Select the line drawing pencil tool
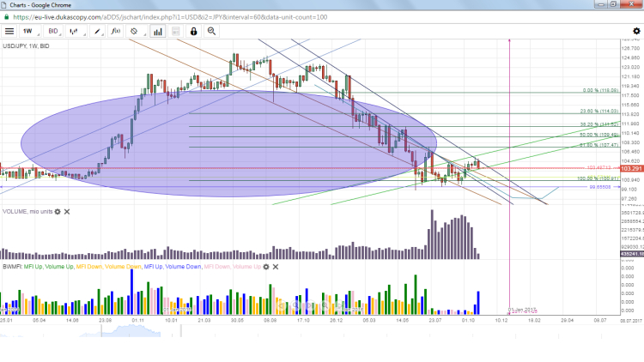The width and height of the screenshot is (644, 362). coord(100,31)
